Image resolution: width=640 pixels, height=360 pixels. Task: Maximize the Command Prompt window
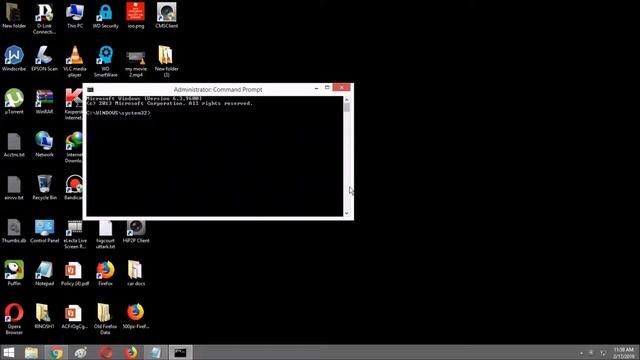pos(327,88)
